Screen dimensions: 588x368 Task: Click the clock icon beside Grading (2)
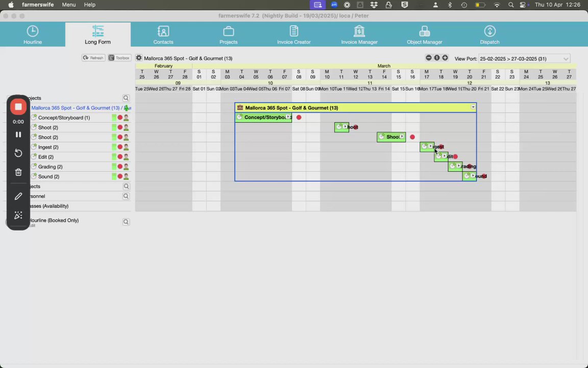pyautogui.click(x=34, y=166)
